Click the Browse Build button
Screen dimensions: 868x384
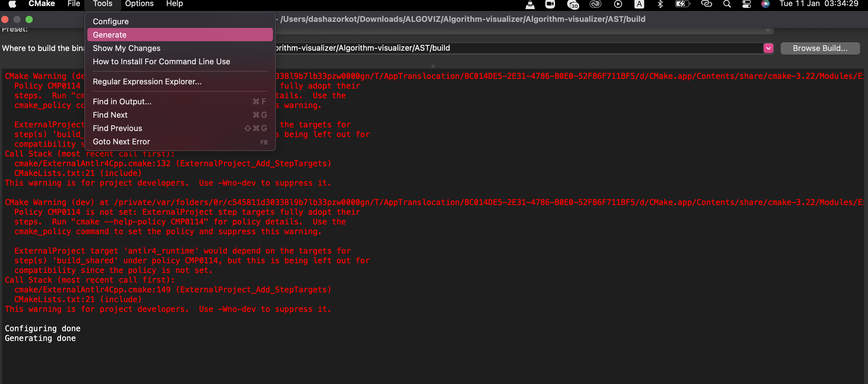820,48
